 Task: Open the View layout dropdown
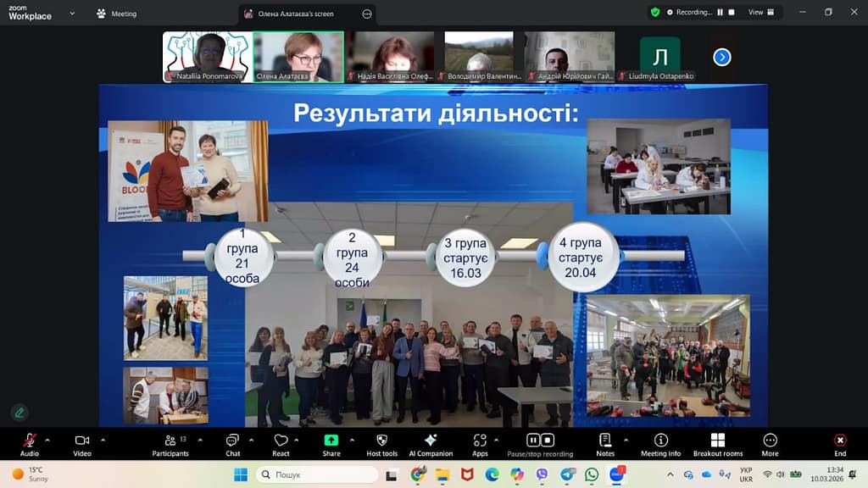click(760, 13)
